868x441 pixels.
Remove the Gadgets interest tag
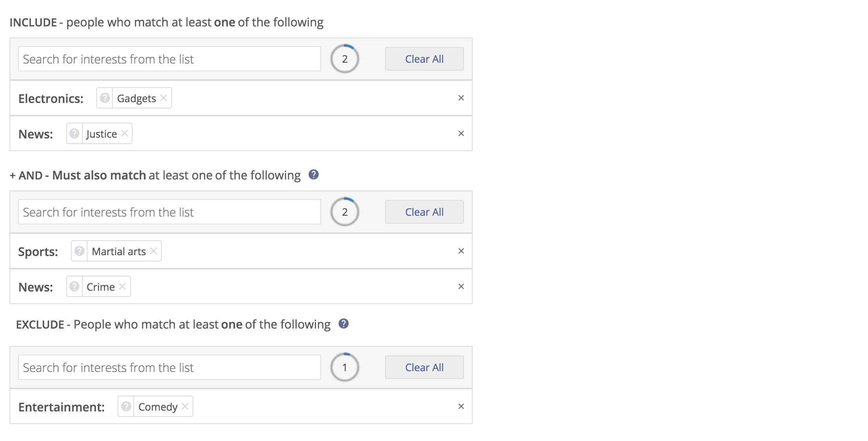pos(164,98)
